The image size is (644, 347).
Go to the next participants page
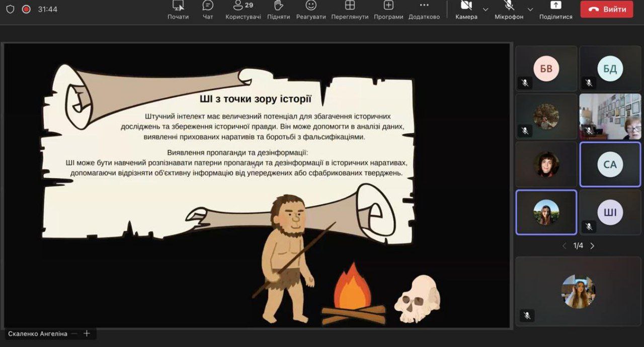[x=592, y=246]
